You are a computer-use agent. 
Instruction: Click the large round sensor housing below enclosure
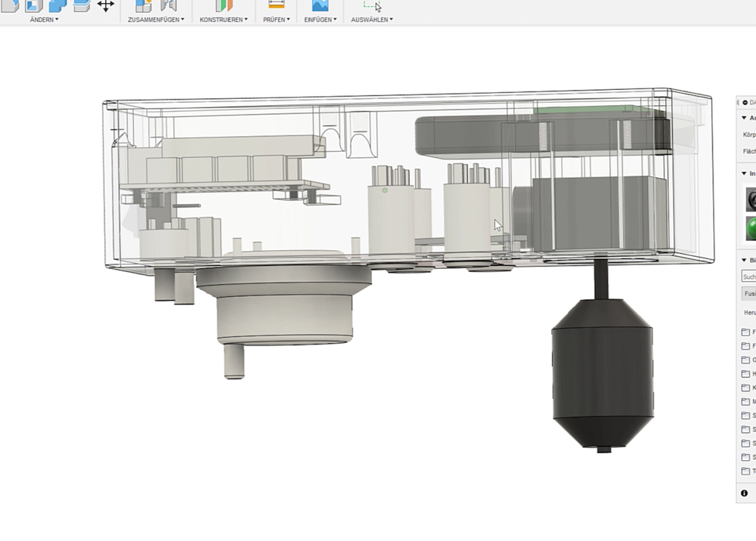284,304
